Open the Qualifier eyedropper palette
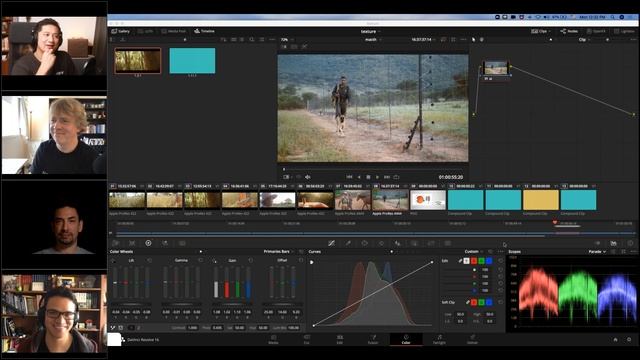This screenshot has height=360, width=640. (348, 243)
